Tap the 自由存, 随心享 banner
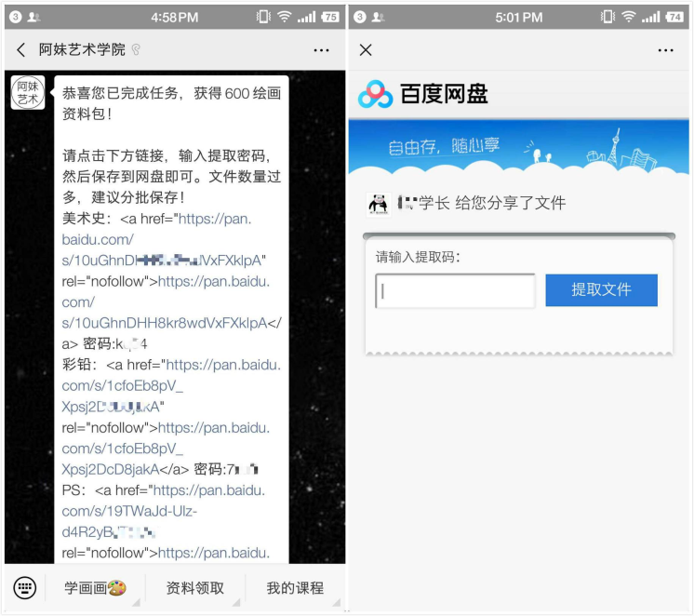Viewport: 694px width, 616px height. (x=519, y=147)
